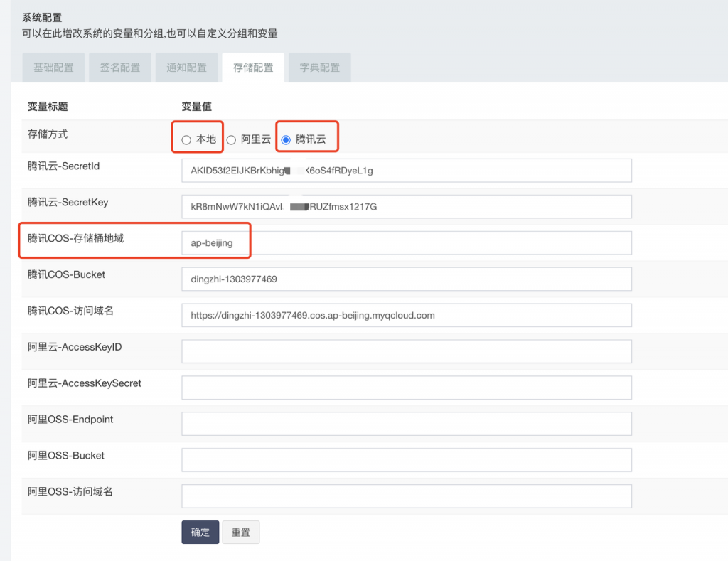The image size is (728, 561).
Task: Click the 腾讯云-SecretKey label text
Action: (x=68, y=202)
